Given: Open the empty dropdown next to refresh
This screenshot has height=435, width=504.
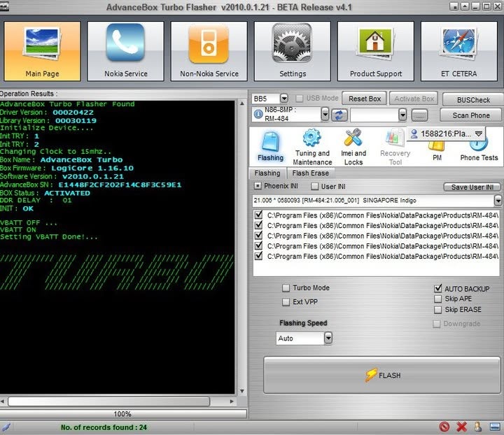Looking at the screenshot, I should (x=402, y=115).
